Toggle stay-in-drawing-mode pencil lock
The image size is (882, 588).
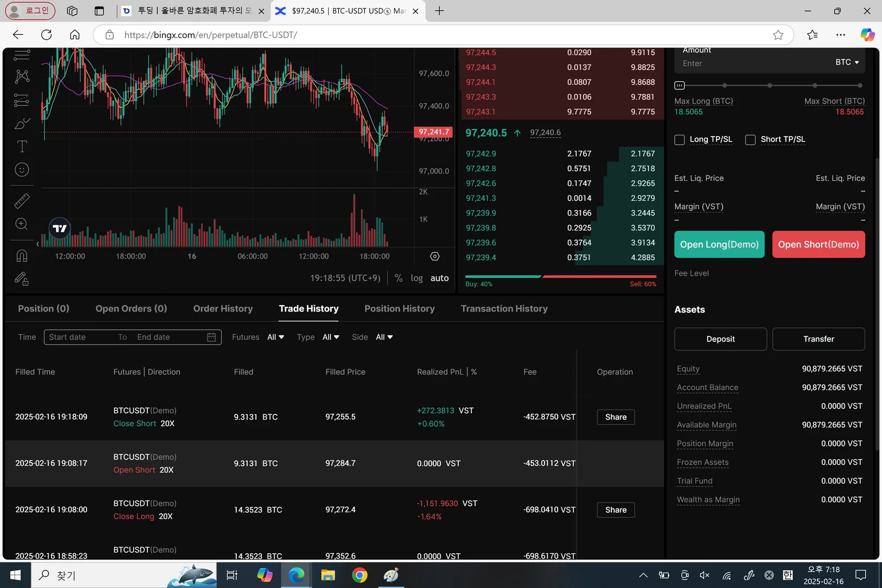point(22,279)
